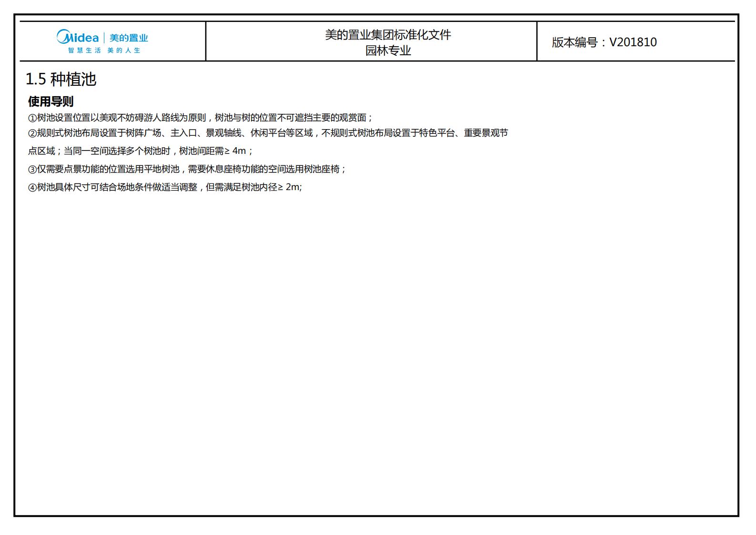Viewport: 756px width, 535px height.
Task: Click the slogan '智慧生活 美的人生'
Action: point(104,50)
